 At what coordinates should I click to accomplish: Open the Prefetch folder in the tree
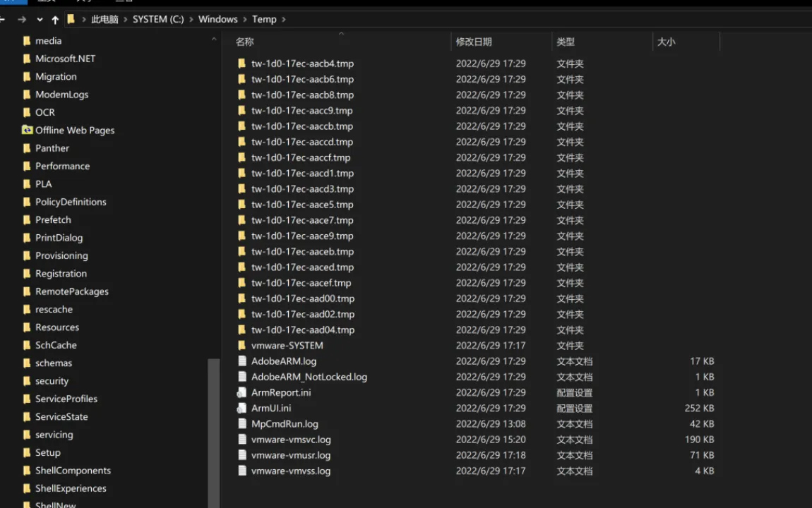53,220
